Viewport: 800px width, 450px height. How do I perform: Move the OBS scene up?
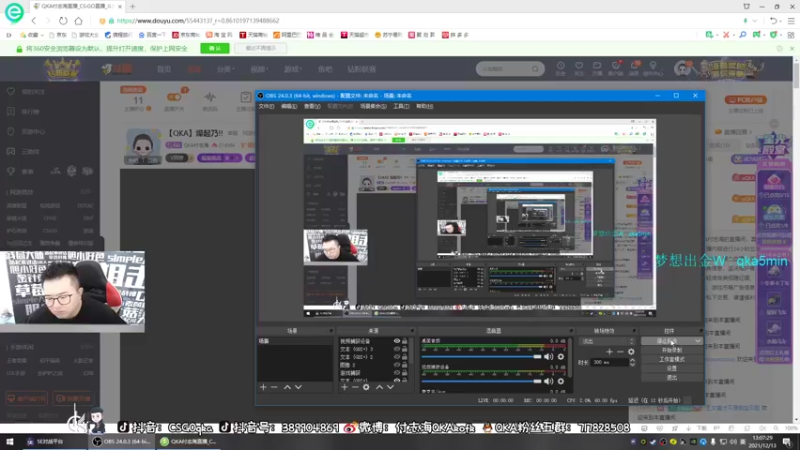pos(287,387)
